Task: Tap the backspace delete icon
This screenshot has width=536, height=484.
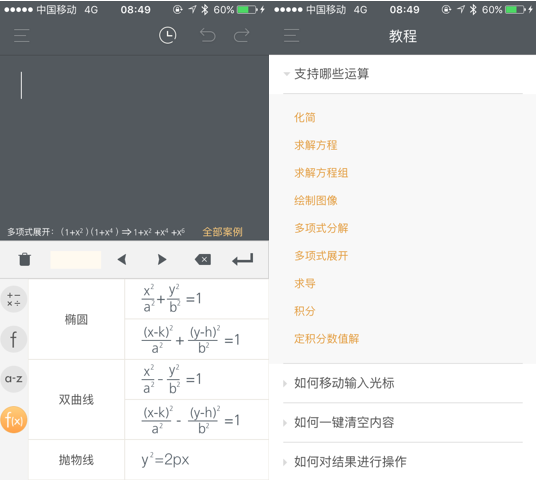Action: pos(203,260)
